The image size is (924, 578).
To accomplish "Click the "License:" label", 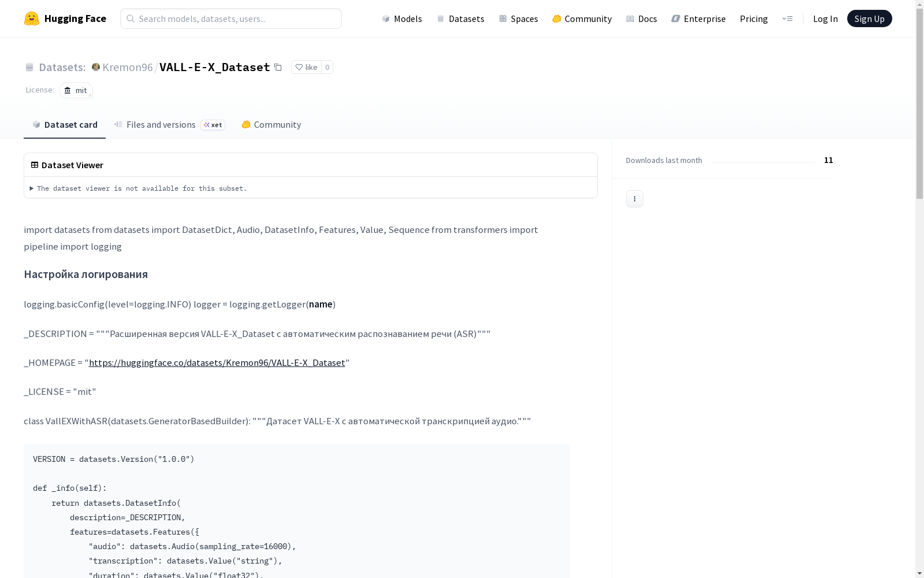I will pos(40,90).
